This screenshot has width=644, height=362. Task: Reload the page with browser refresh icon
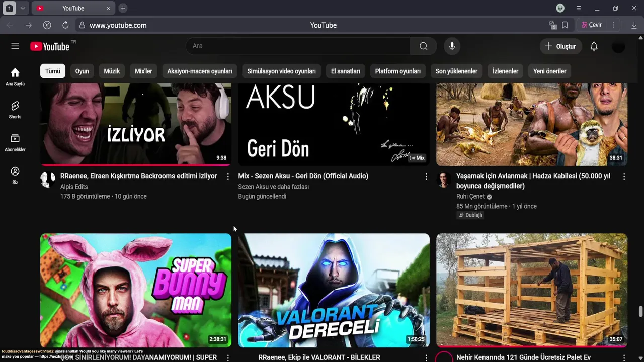[65, 25]
